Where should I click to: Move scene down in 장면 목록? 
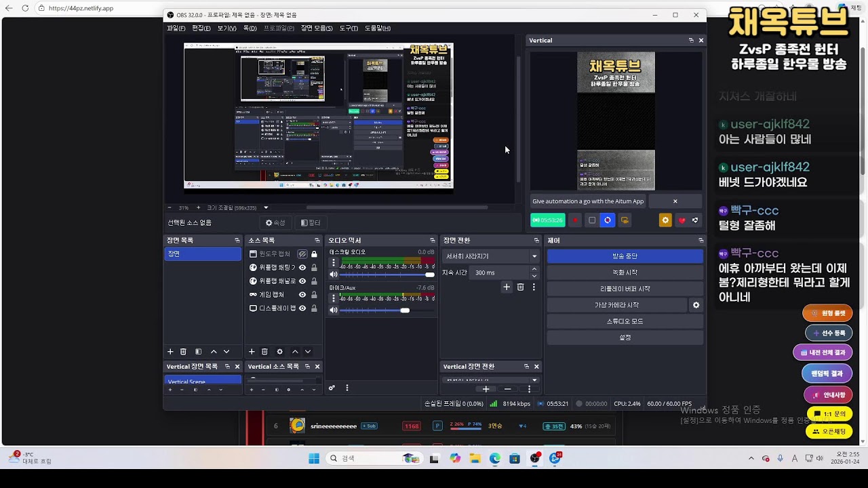(x=226, y=352)
